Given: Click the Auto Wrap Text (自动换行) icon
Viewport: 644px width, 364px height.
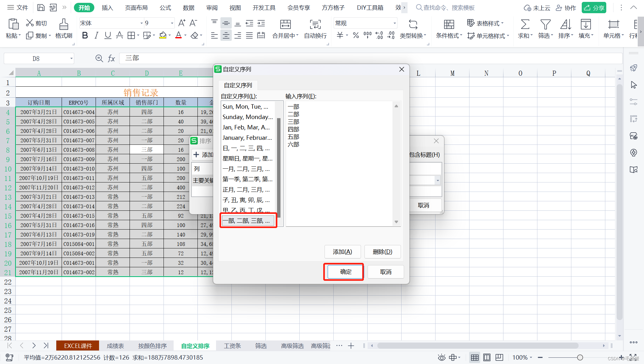Looking at the screenshot, I should [315, 24].
